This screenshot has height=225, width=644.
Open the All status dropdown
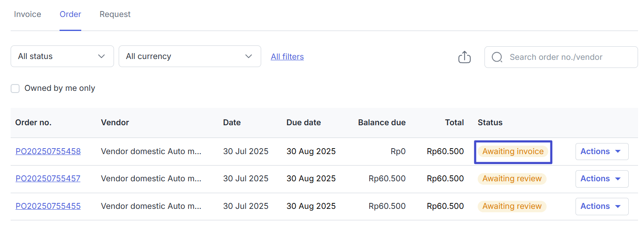[x=62, y=56]
